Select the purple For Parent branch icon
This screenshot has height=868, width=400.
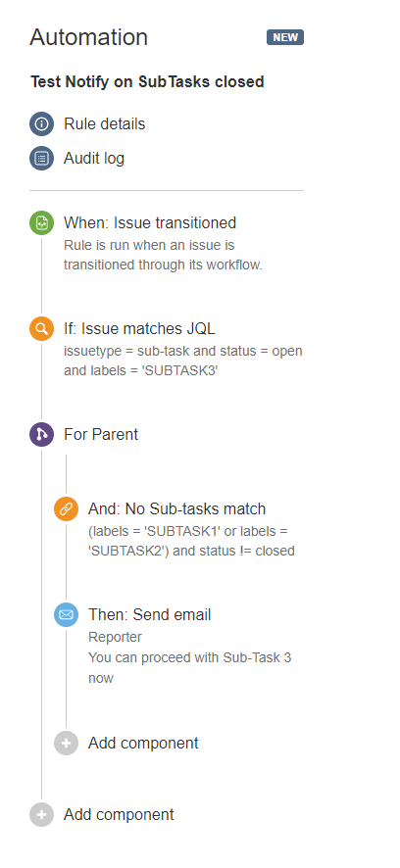tap(41, 435)
